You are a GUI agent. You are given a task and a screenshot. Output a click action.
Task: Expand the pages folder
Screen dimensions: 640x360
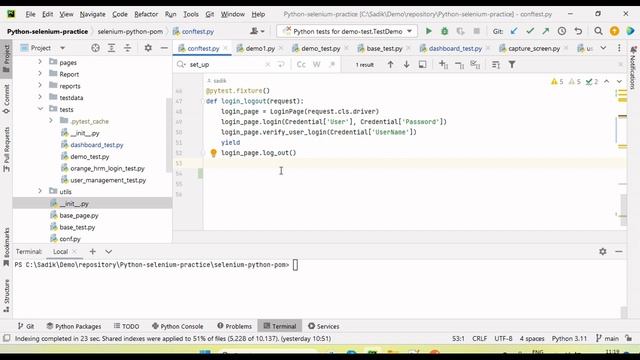(40, 62)
